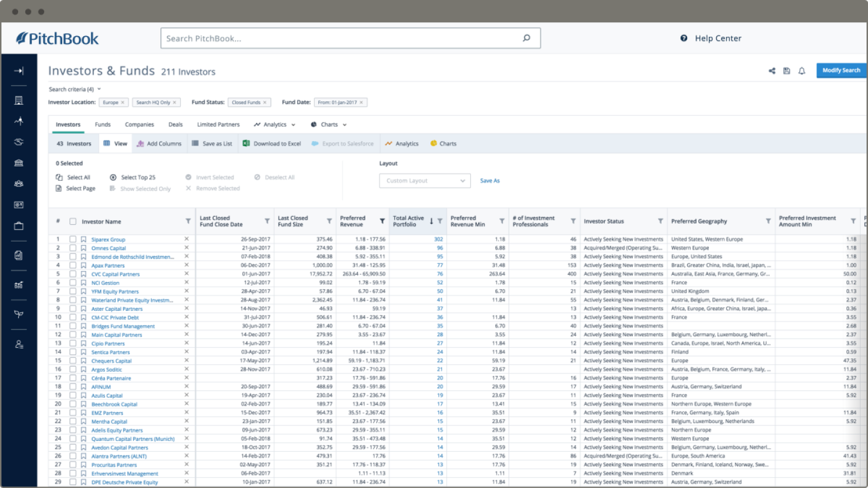Filter the Investor Status column
This screenshot has height=488, width=868.
[661, 221]
